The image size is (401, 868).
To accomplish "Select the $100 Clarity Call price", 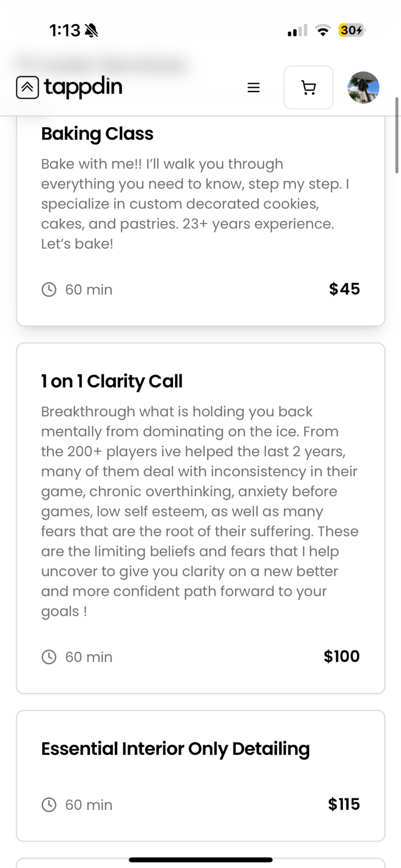I will click(x=342, y=657).
